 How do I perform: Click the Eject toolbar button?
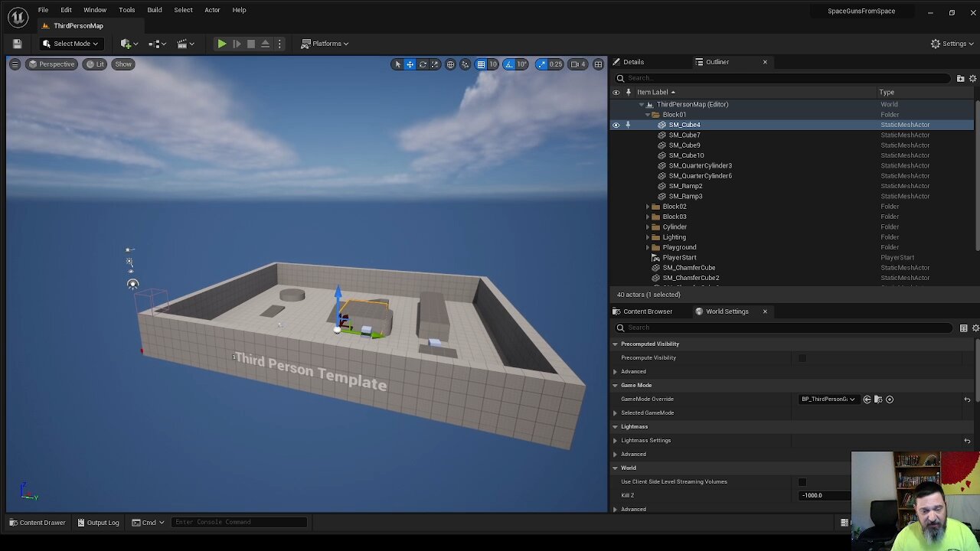point(265,44)
